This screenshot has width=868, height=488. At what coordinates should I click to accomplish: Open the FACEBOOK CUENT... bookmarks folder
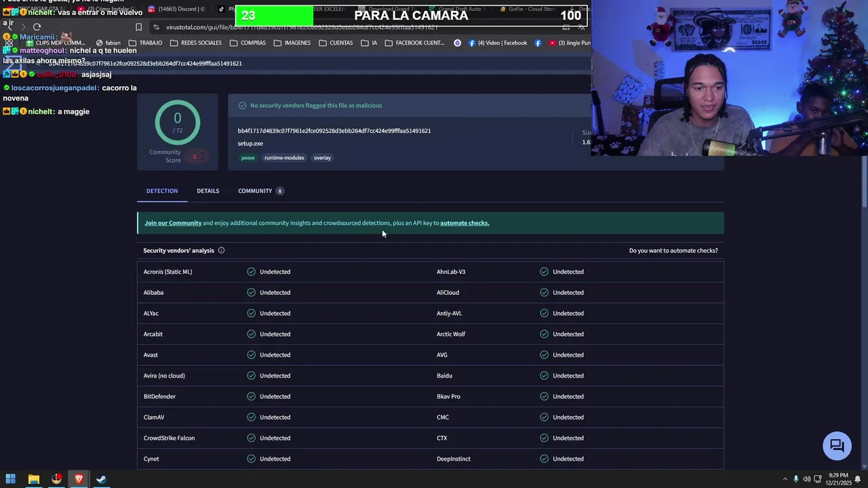coord(414,43)
